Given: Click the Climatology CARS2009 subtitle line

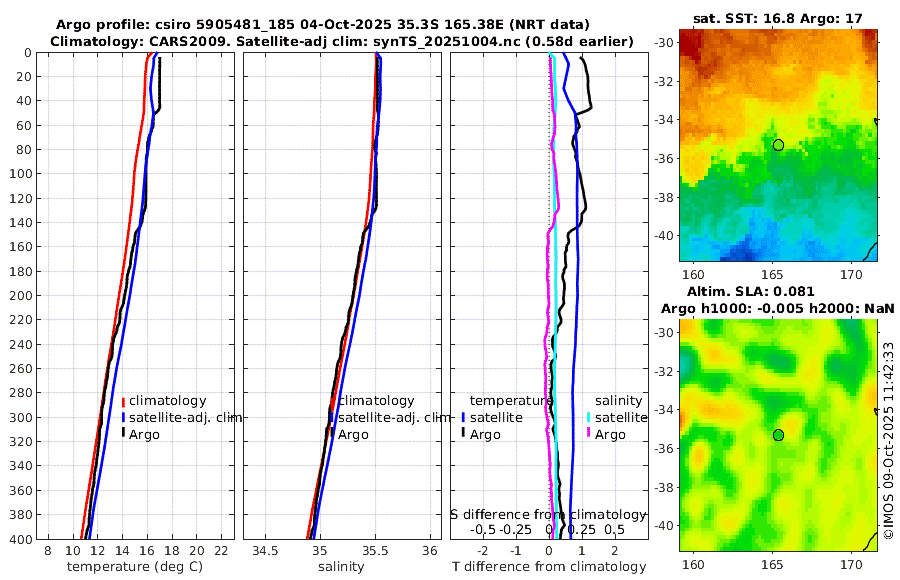Looking at the screenshot, I should click(x=342, y=42).
